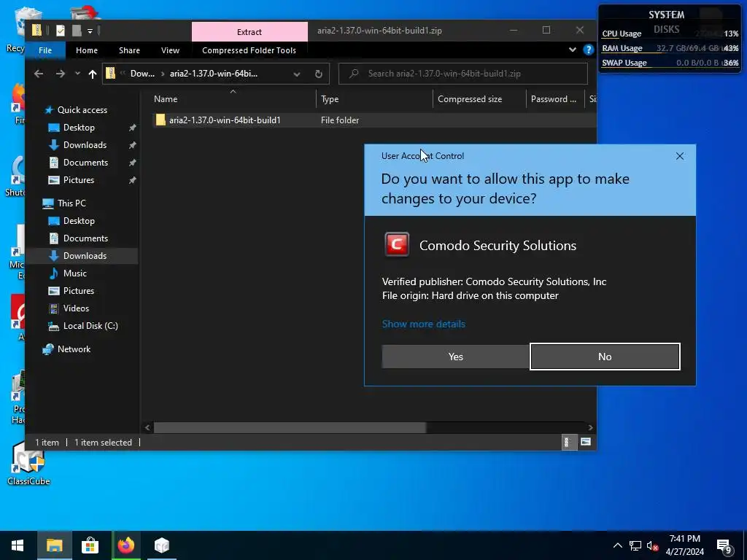Open Show more details link

[x=424, y=324]
